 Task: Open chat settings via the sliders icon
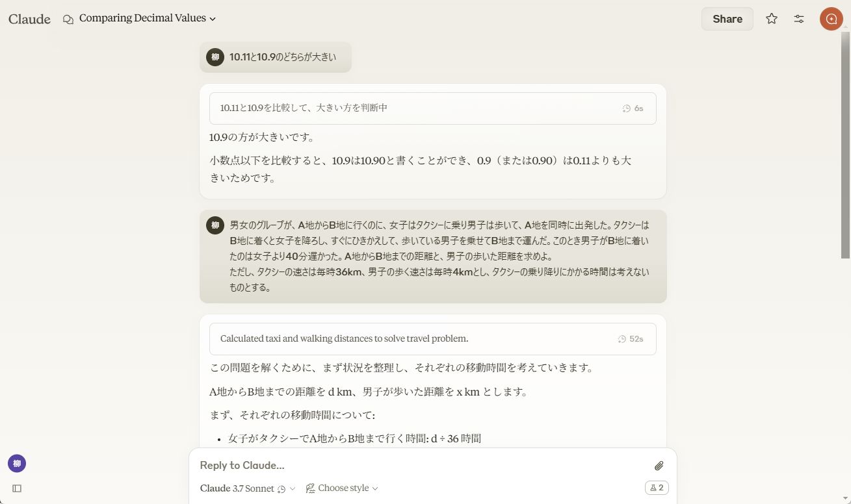[798, 19]
